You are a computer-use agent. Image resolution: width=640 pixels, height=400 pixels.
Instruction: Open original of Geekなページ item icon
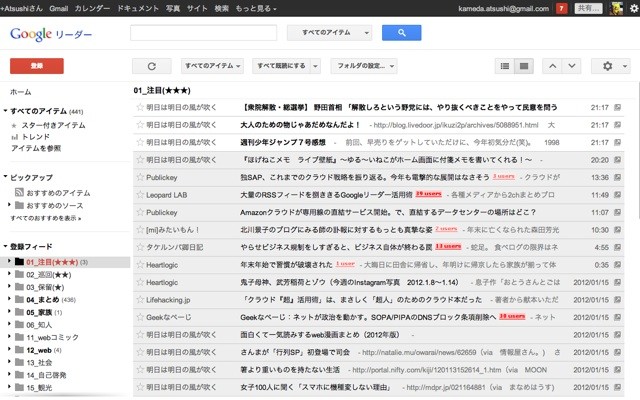[617, 317]
